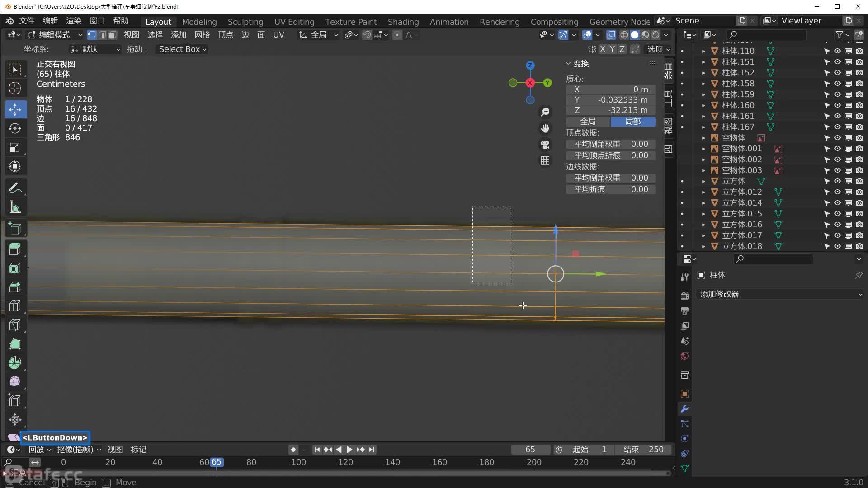Open the 添加修改器 dropdown
This screenshot has width=868, height=488.
coord(780,294)
